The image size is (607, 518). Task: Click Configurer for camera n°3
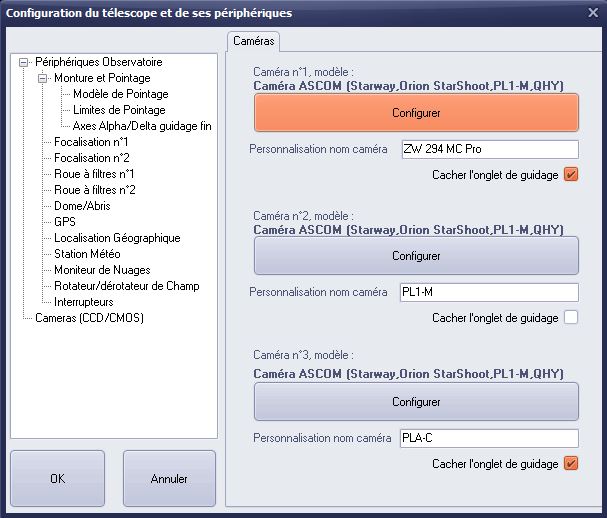[416, 402]
